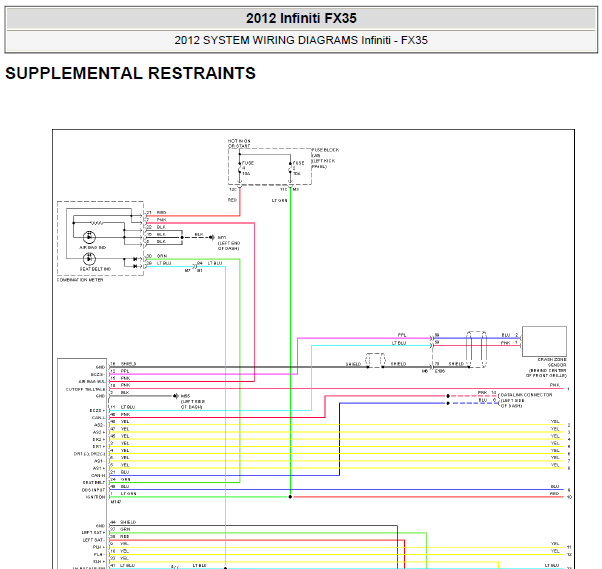Click the 'FUSE BLOCK' label
Viewport: 602px width, 569px height.
(325, 150)
